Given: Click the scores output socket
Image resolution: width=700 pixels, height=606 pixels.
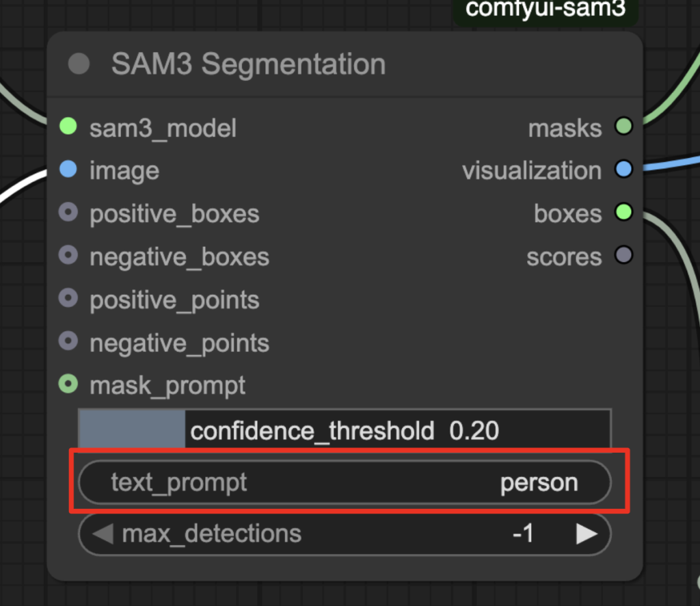Looking at the screenshot, I should coord(623,256).
